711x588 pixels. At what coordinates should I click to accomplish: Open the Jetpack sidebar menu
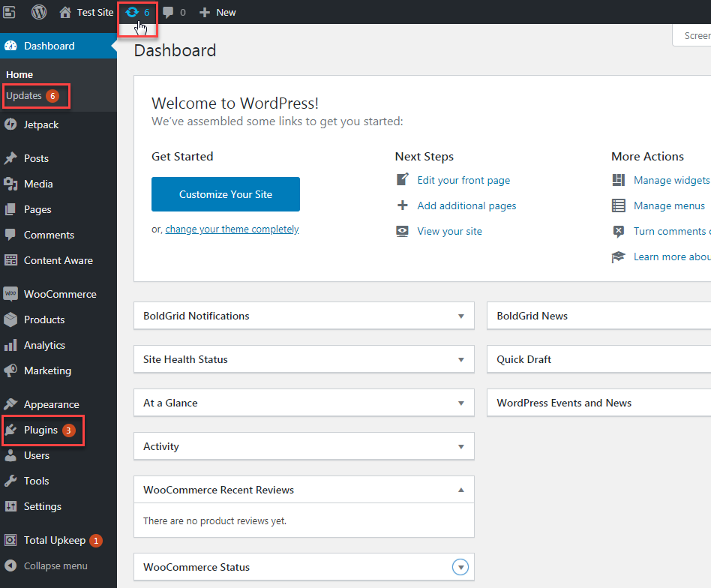pos(40,124)
